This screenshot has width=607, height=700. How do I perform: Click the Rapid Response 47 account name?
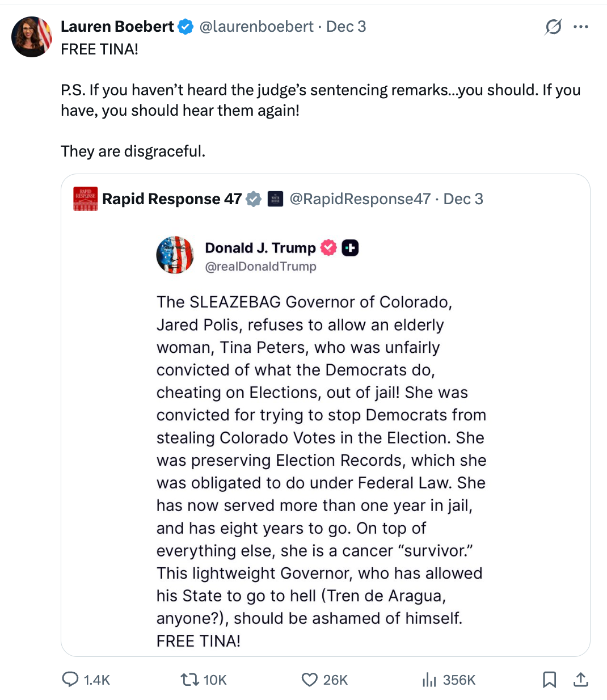point(172,199)
